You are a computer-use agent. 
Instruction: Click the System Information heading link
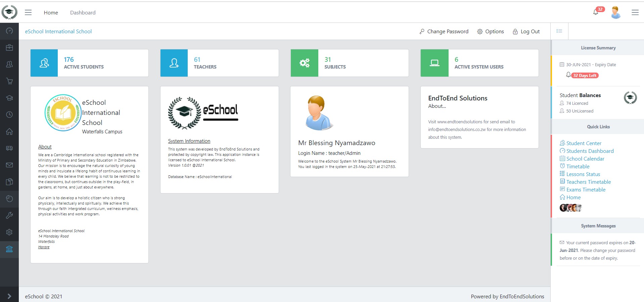point(189,141)
